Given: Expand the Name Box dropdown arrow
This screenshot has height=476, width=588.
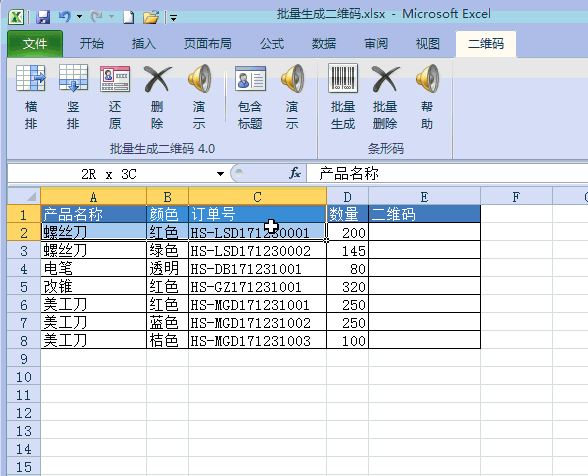Looking at the screenshot, I should [x=220, y=174].
